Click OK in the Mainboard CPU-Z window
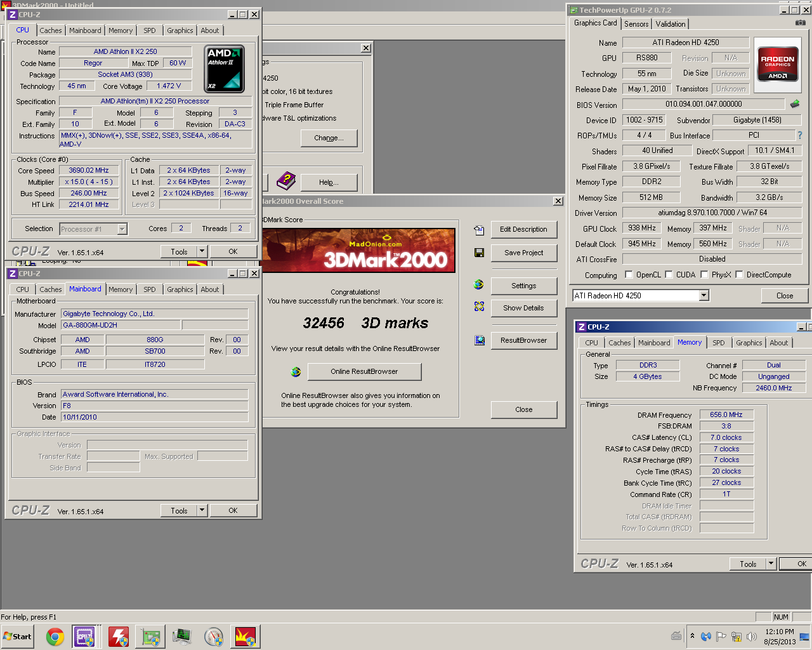The height and width of the screenshot is (650, 812). 233,510
